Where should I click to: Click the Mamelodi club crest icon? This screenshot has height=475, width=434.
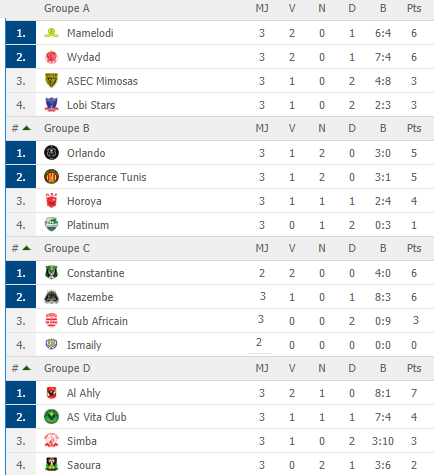pos(51,33)
